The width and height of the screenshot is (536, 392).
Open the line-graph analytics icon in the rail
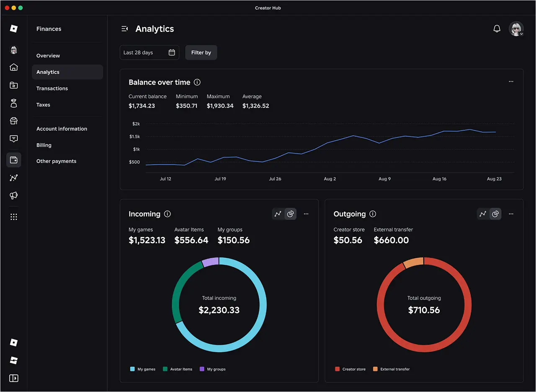14,178
